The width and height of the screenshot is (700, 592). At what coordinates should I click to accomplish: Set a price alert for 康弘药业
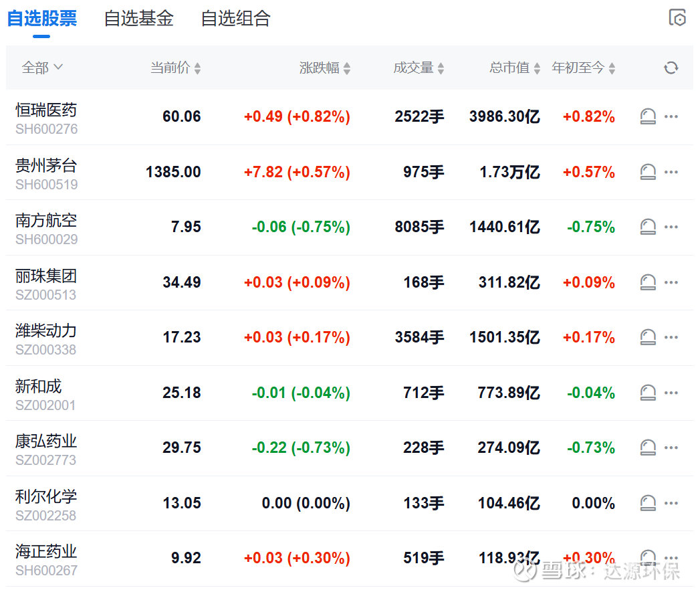pyautogui.click(x=648, y=448)
